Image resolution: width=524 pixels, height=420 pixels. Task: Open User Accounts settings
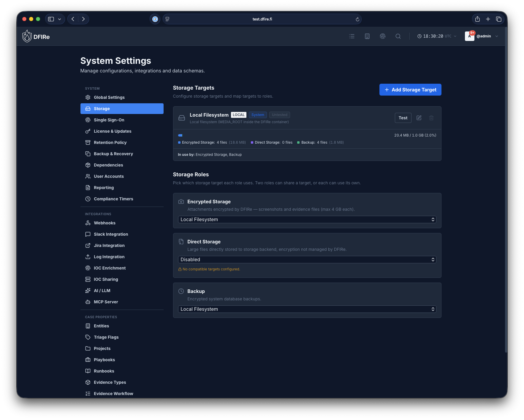(122, 176)
